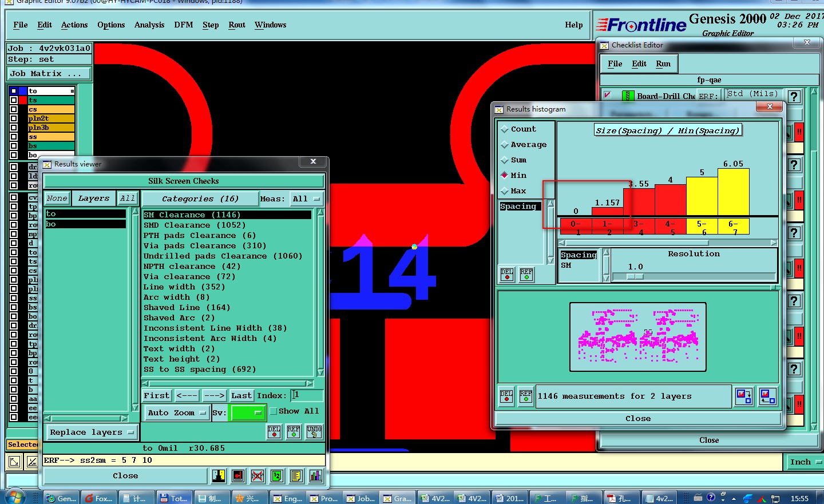824x504 pixels.
Task: Open the green Sv: dropdown
Action: click(x=247, y=412)
